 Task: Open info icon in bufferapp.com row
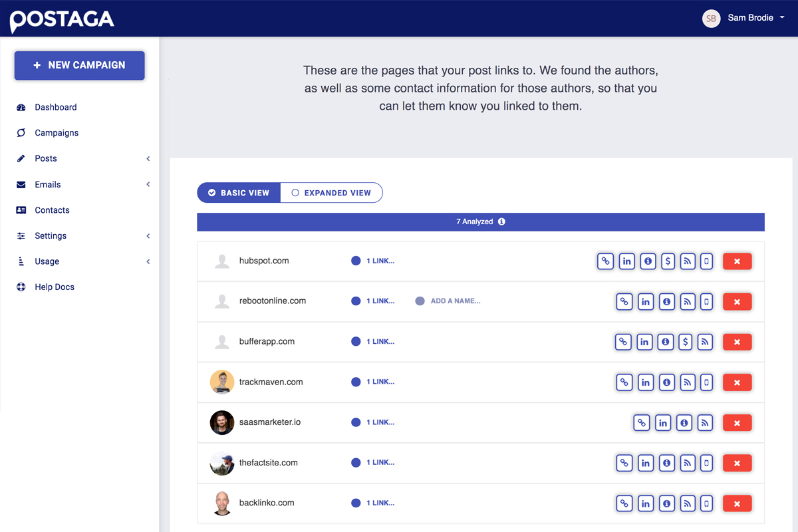pos(665,342)
